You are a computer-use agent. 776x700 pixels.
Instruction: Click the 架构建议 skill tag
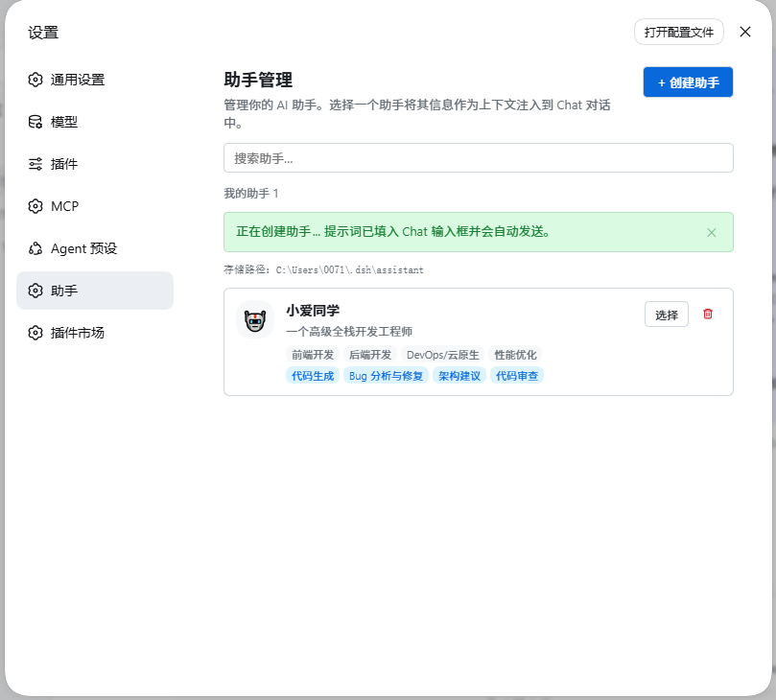459,376
